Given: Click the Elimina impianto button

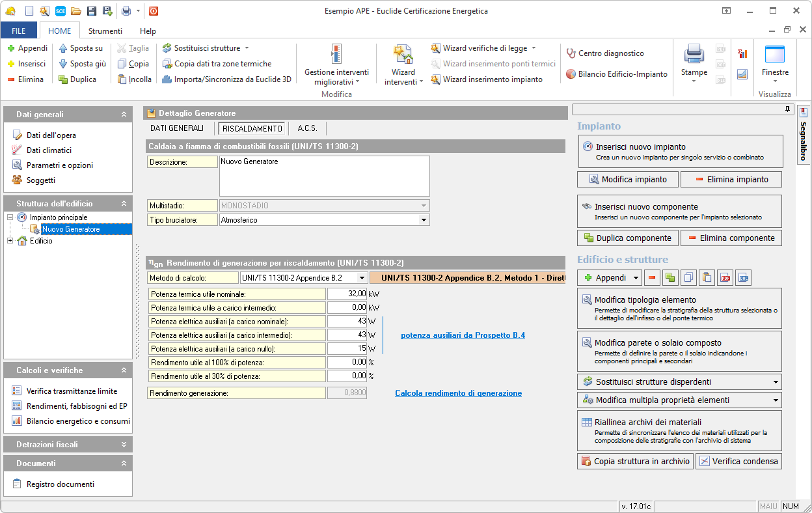Looking at the screenshot, I should coord(731,180).
